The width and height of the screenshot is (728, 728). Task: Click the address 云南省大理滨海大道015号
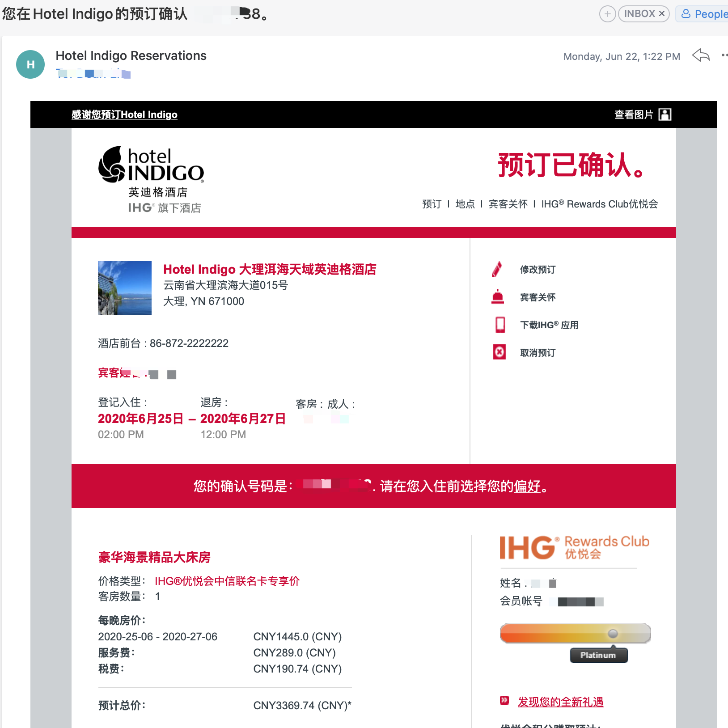[226, 285]
